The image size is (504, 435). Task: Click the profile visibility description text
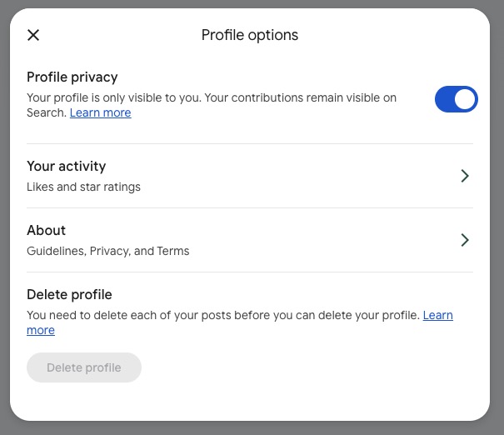point(212,98)
